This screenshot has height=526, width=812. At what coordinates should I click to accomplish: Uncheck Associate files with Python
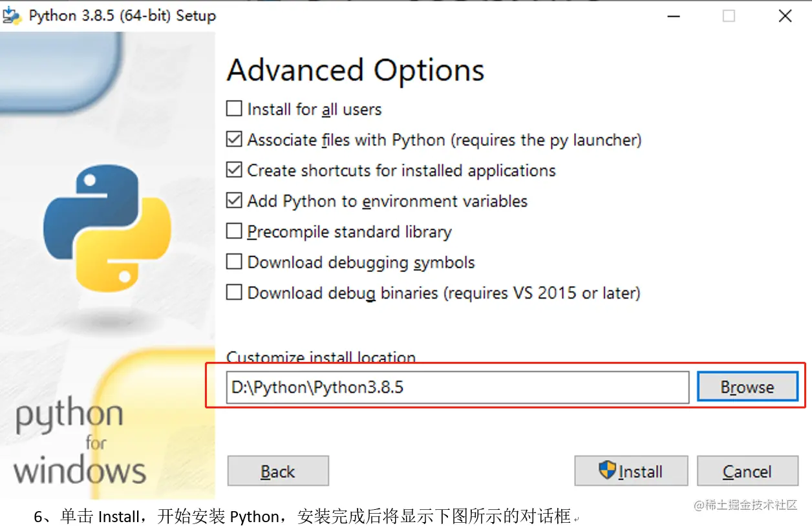(234, 139)
